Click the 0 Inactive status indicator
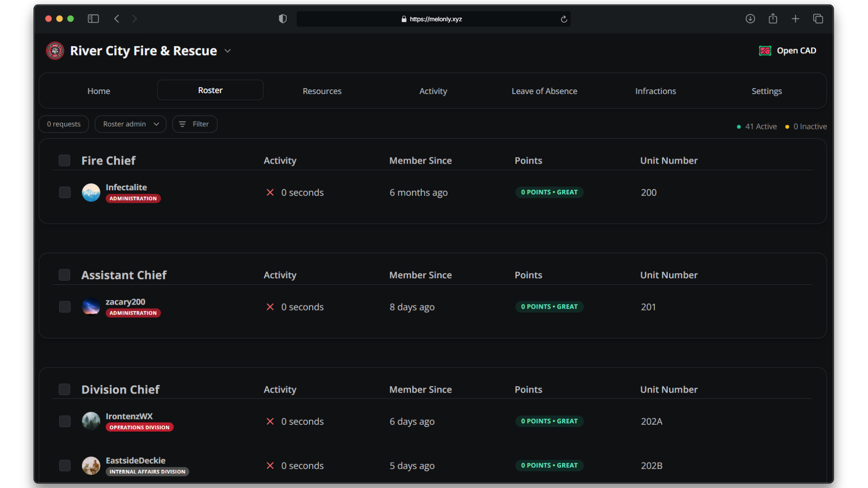868x488 pixels. [806, 127]
